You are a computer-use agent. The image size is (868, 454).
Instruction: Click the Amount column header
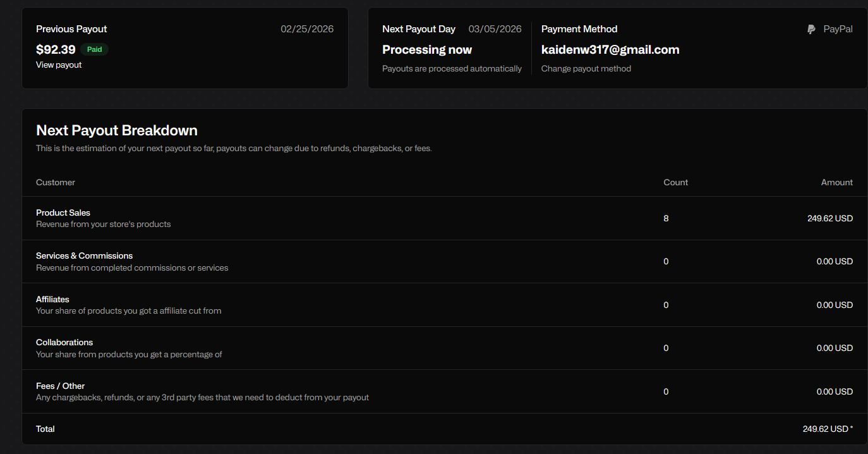pos(837,182)
